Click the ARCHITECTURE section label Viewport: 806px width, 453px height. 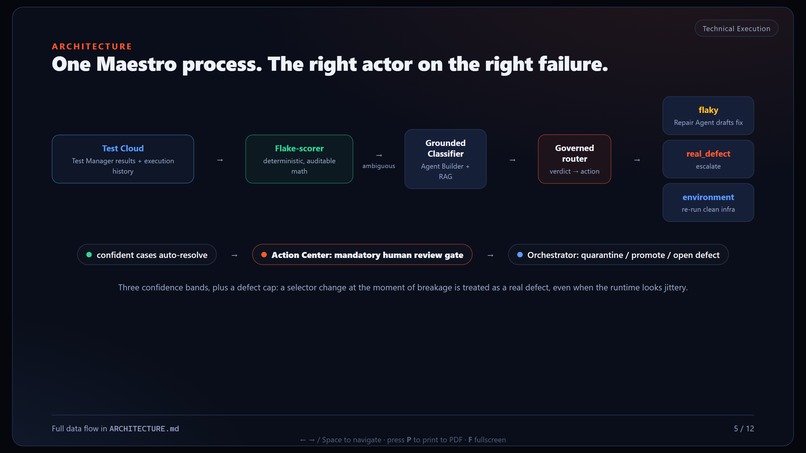(x=92, y=46)
